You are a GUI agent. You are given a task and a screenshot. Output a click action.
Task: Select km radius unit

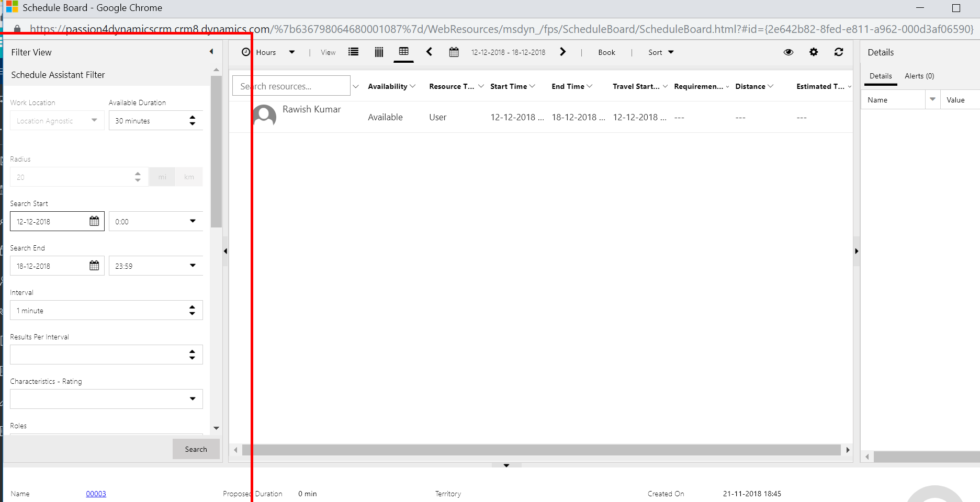(x=189, y=177)
